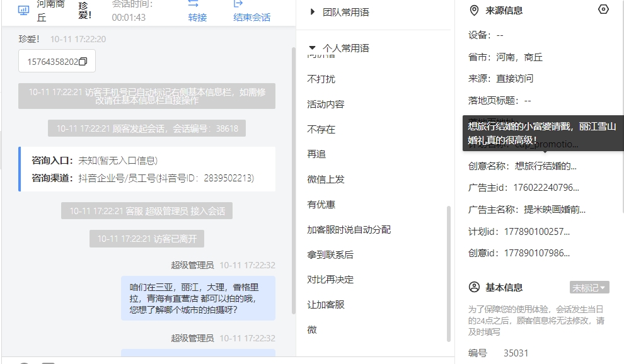Viewport: 624px width, 364px height.
Task: Choose the quick phrase 不存在
Action: click(x=321, y=129)
